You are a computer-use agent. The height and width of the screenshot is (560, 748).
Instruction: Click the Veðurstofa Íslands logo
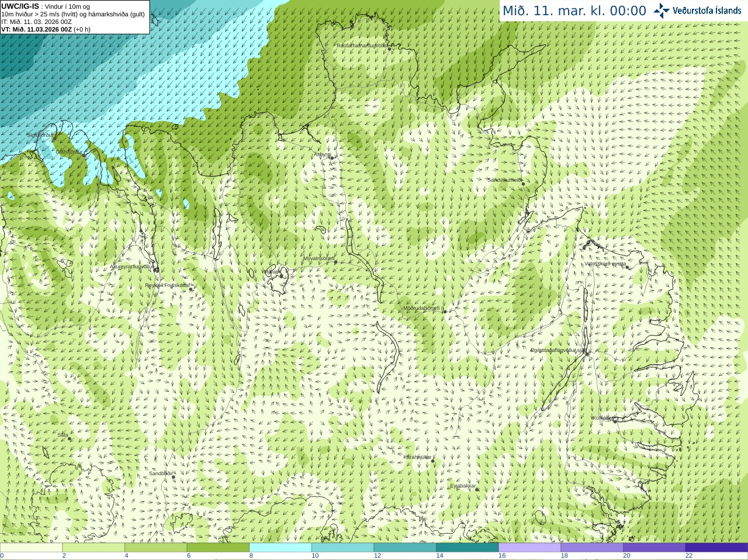tap(697, 11)
